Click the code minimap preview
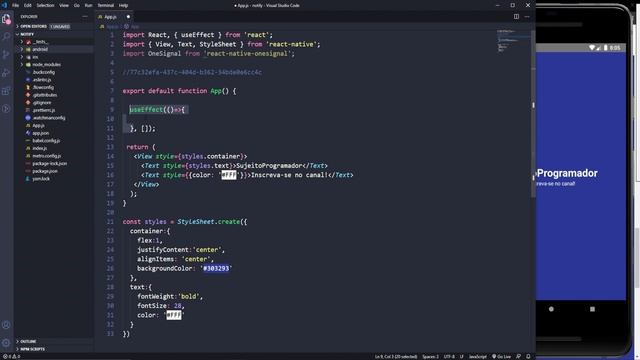Image resolution: width=640 pixels, height=360 pixels. coord(512,41)
